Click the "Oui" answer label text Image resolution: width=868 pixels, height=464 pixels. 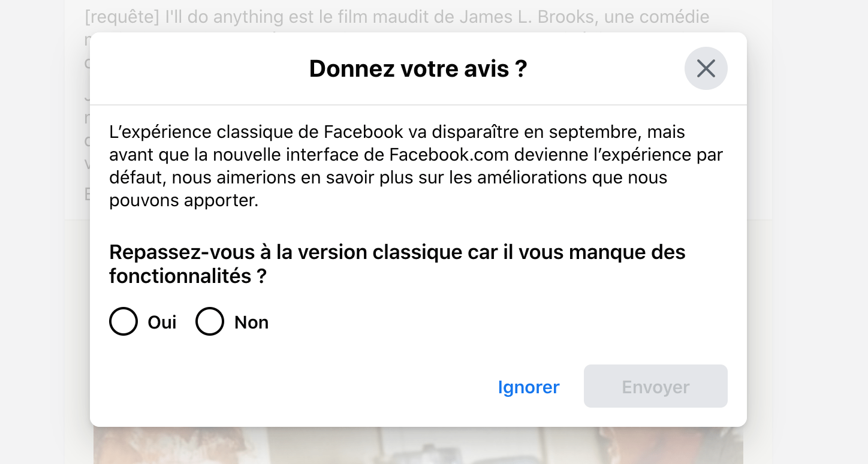(x=162, y=323)
